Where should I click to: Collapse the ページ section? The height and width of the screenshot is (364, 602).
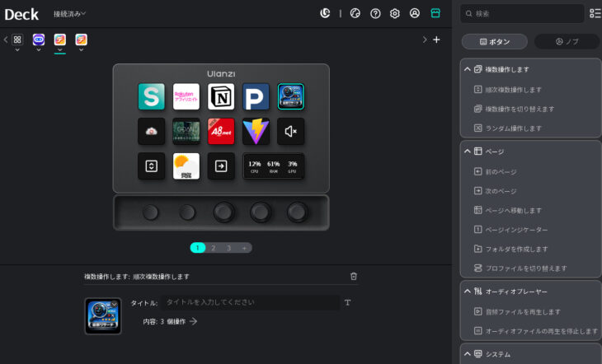point(468,152)
